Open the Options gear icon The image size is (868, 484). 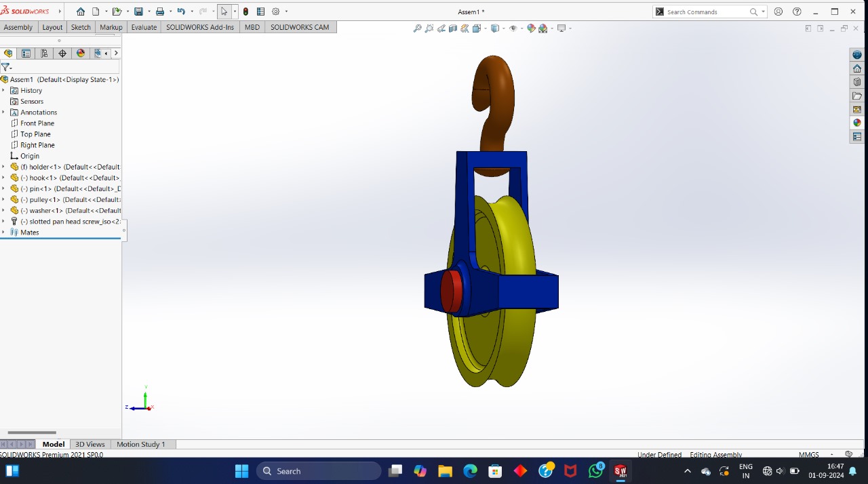pyautogui.click(x=276, y=12)
